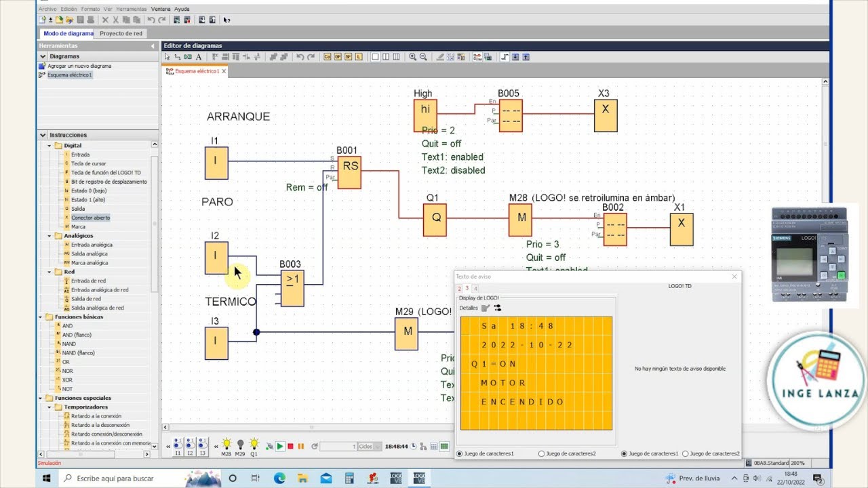Open Microsoft Edge from the taskbar
Viewport: 868px width, 488px height.
pos(279,479)
